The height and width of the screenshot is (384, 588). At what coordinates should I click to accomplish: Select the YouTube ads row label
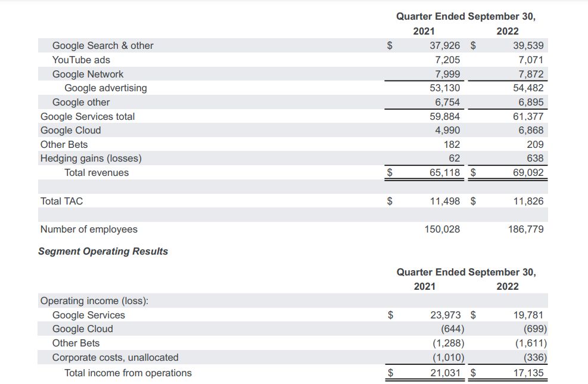pyautogui.click(x=81, y=60)
